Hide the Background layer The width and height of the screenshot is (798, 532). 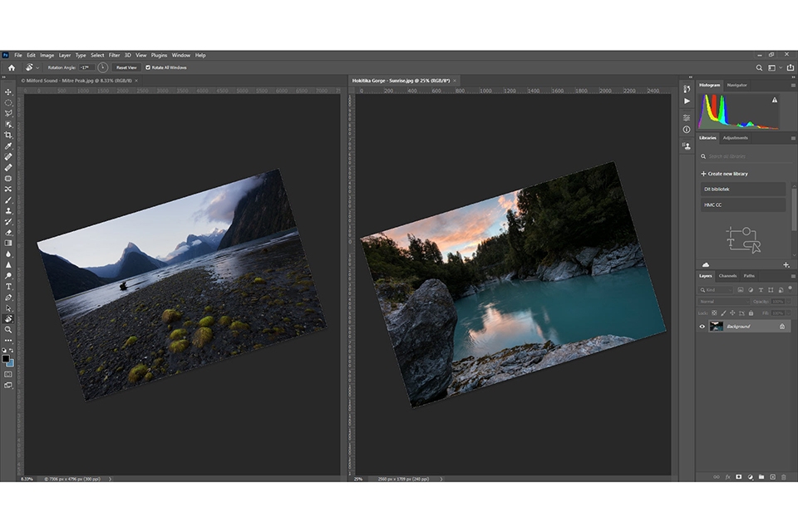click(702, 326)
